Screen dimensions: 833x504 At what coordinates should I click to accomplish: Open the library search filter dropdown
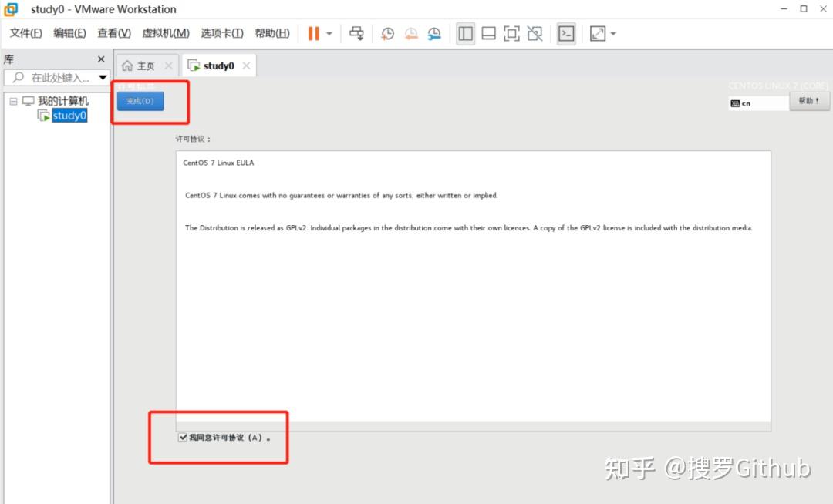pos(103,78)
